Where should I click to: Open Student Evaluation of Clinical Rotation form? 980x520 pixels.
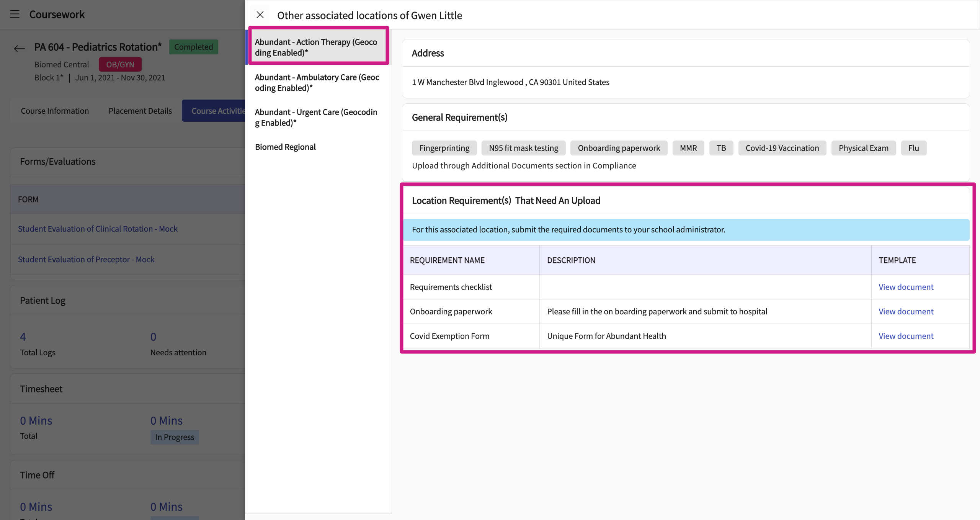tap(98, 229)
